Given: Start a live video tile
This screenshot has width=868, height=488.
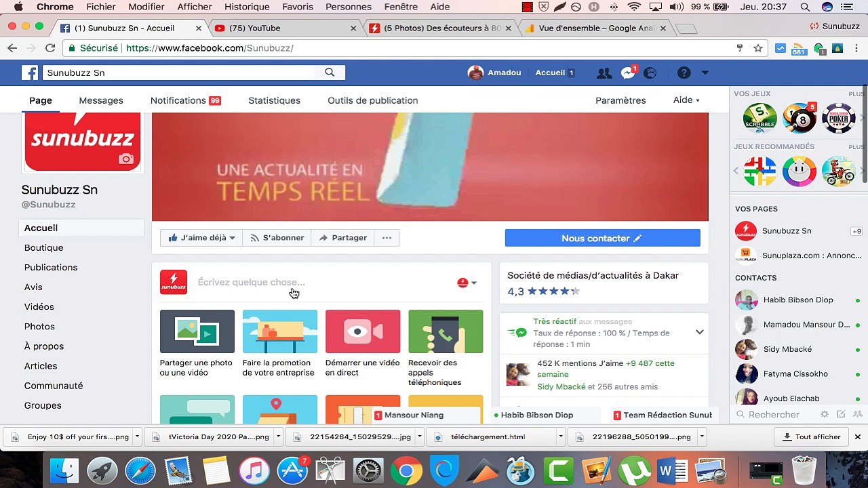Looking at the screenshot, I should click(x=363, y=344).
